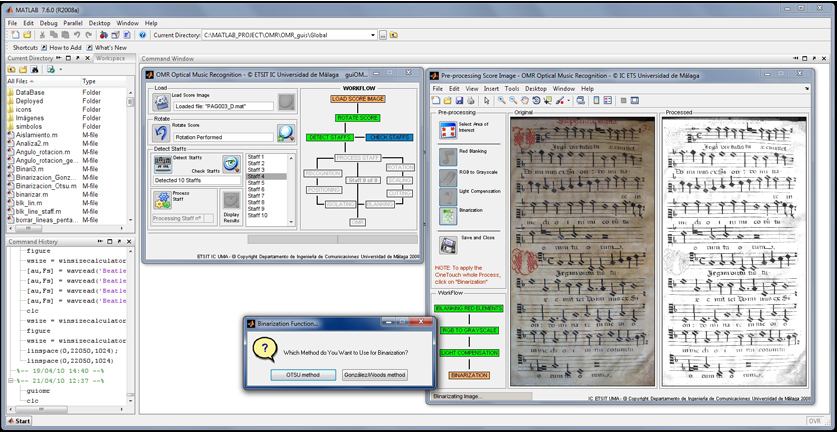Select the Brush tool in figure toolbar
The image size is (838, 432).
[560, 100]
